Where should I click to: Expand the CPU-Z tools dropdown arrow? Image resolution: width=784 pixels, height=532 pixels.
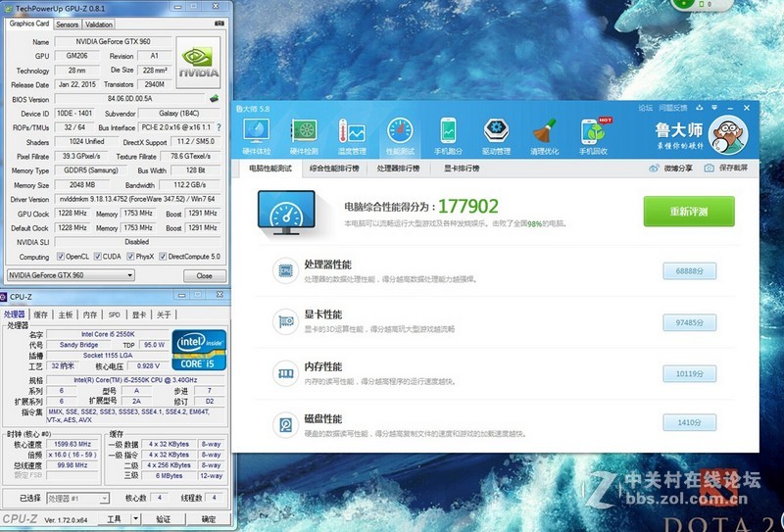coord(136,518)
